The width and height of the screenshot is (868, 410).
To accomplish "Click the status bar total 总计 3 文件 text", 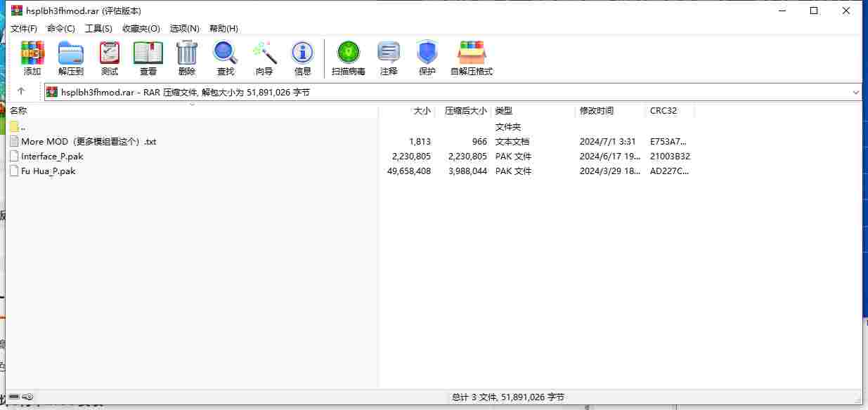I will [x=507, y=397].
